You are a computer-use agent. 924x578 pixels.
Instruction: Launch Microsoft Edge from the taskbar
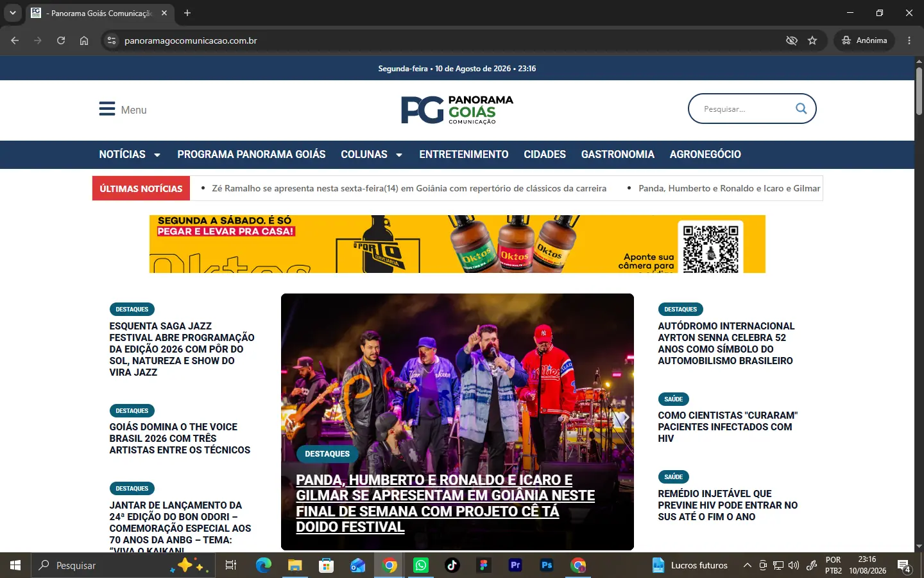264,565
